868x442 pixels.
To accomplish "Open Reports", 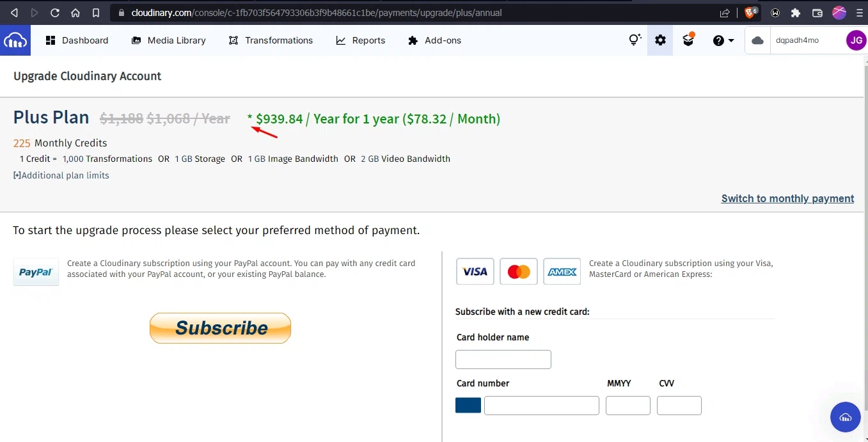I will click(x=361, y=40).
